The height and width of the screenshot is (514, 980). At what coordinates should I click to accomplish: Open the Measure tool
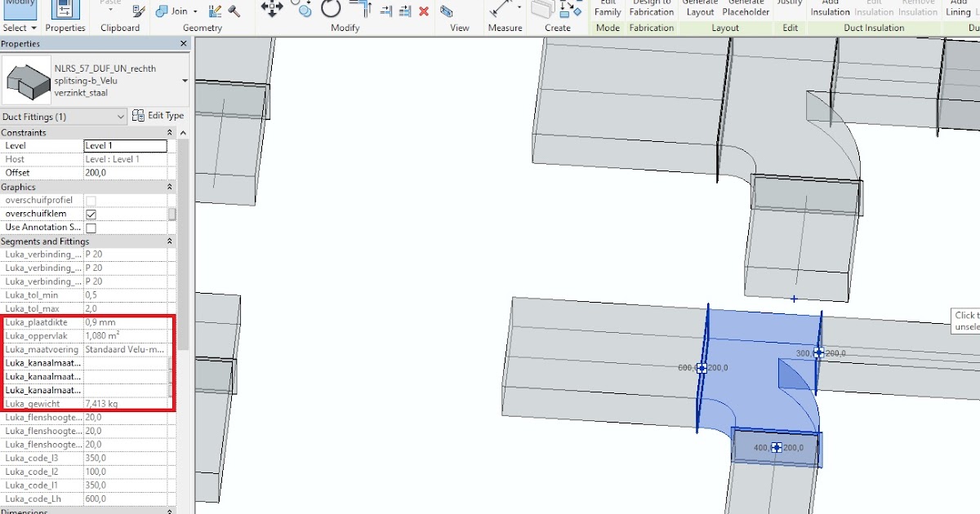(502, 10)
